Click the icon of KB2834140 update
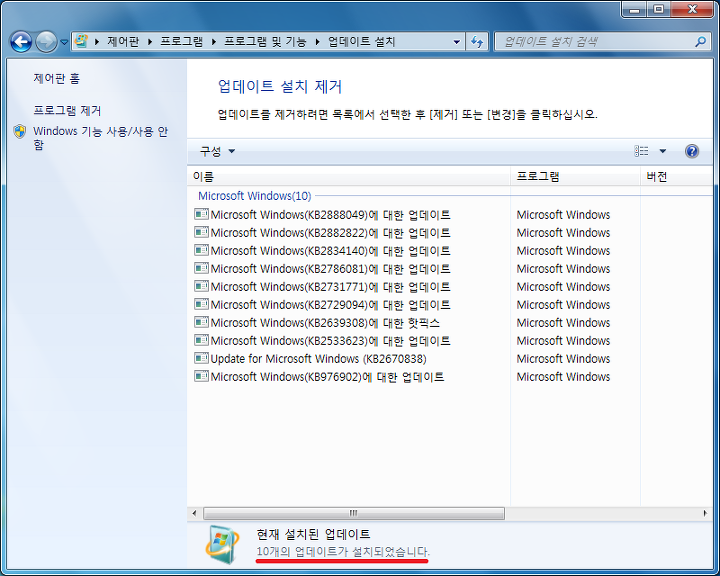Image resolution: width=720 pixels, height=576 pixels. [201, 250]
